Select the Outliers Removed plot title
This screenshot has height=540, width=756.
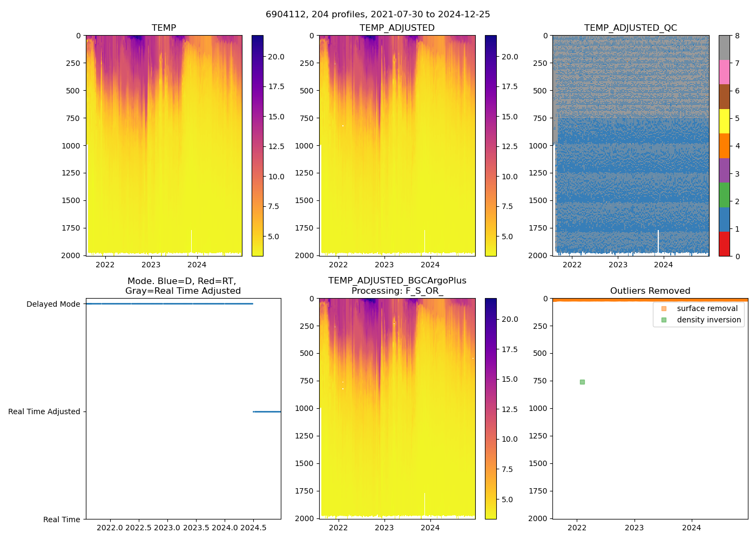(650, 291)
